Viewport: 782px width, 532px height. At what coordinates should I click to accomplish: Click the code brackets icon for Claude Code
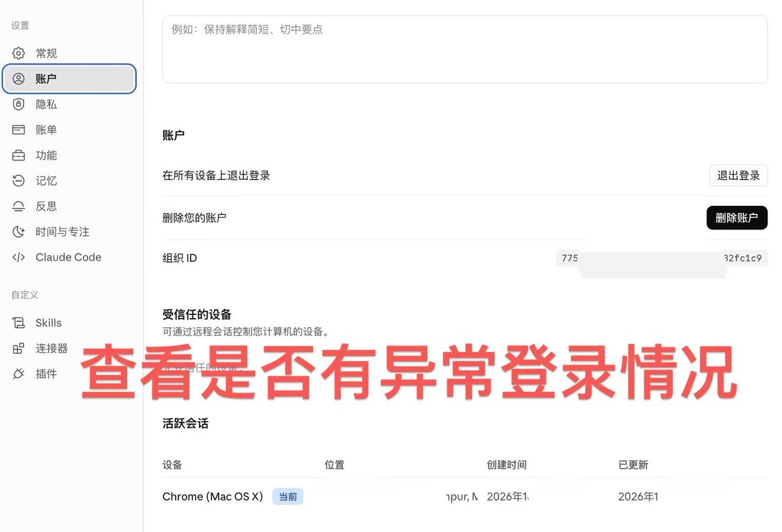pyautogui.click(x=18, y=258)
